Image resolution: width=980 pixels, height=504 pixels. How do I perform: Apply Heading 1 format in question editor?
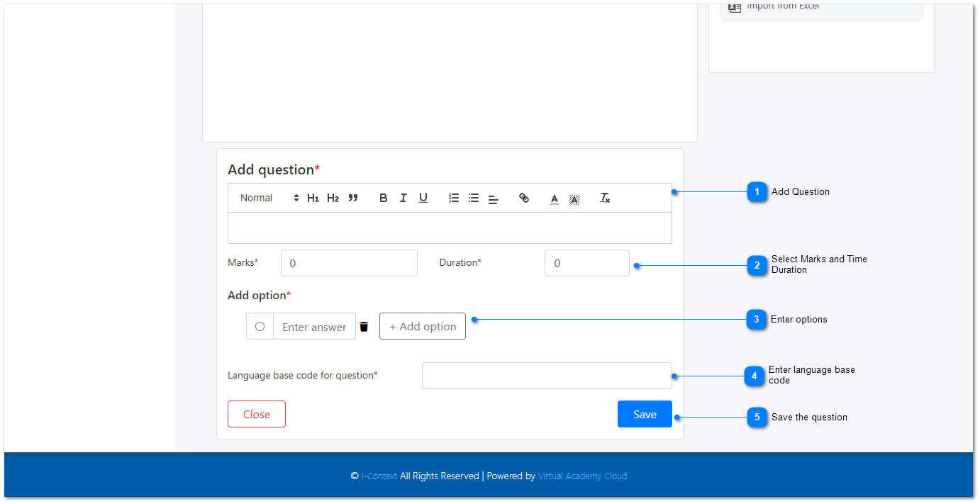(313, 198)
